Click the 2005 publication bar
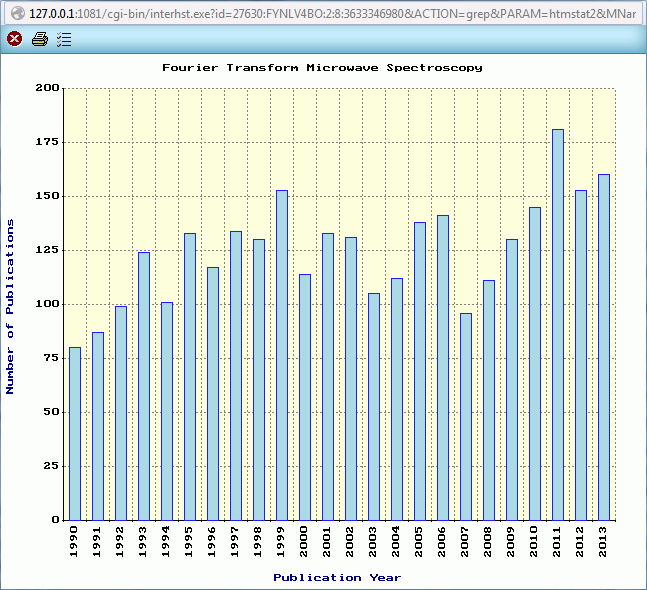Viewport: 647px width, 590px height. coord(420,371)
